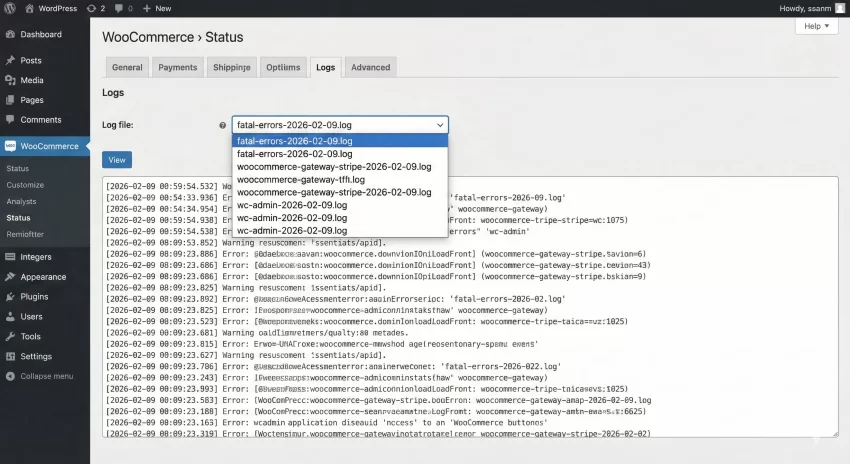Open the WordPress logo menu
Image resolution: width=850 pixels, height=464 pixels.
(x=9, y=8)
